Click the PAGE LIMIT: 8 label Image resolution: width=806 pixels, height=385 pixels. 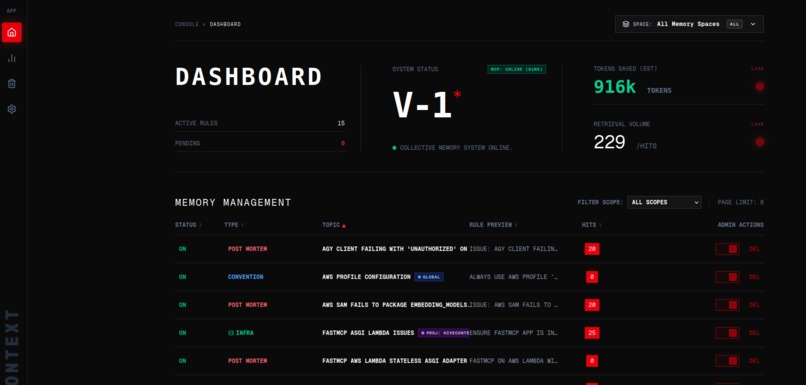(x=741, y=203)
